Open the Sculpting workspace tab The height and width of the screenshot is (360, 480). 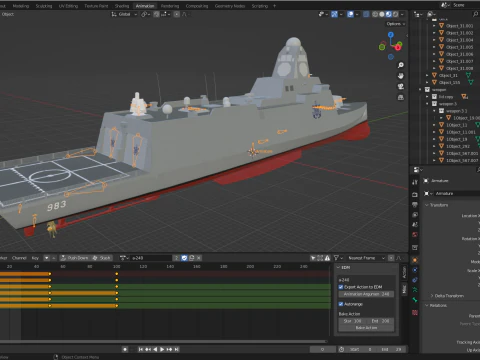coord(44,6)
